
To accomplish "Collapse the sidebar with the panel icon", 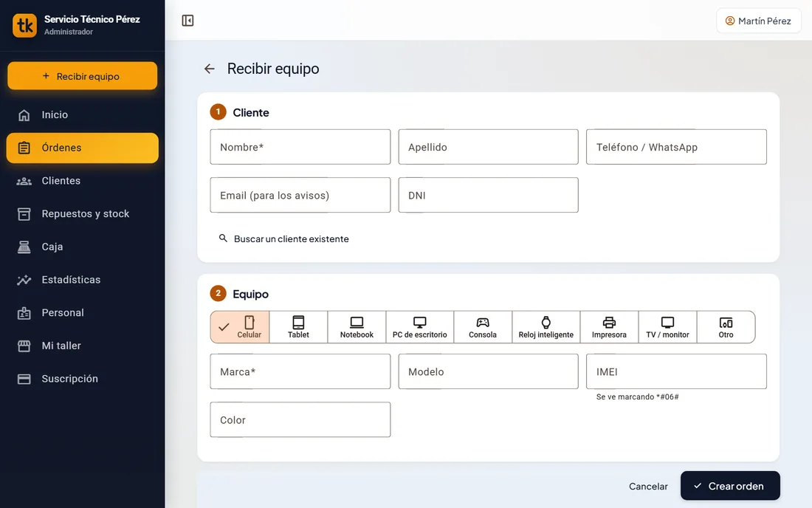I will [x=187, y=21].
